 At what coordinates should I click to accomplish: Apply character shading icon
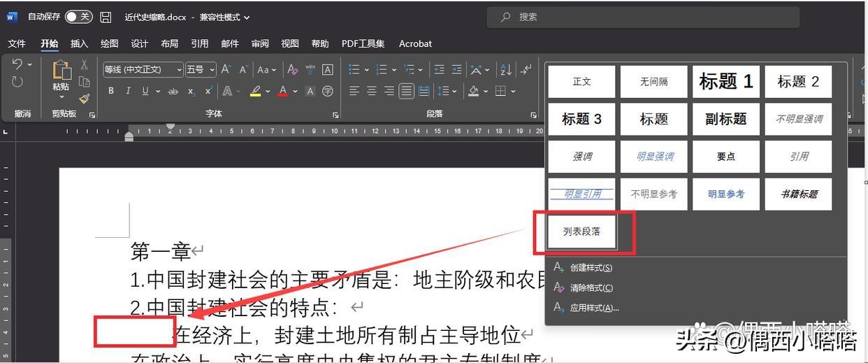(310, 91)
